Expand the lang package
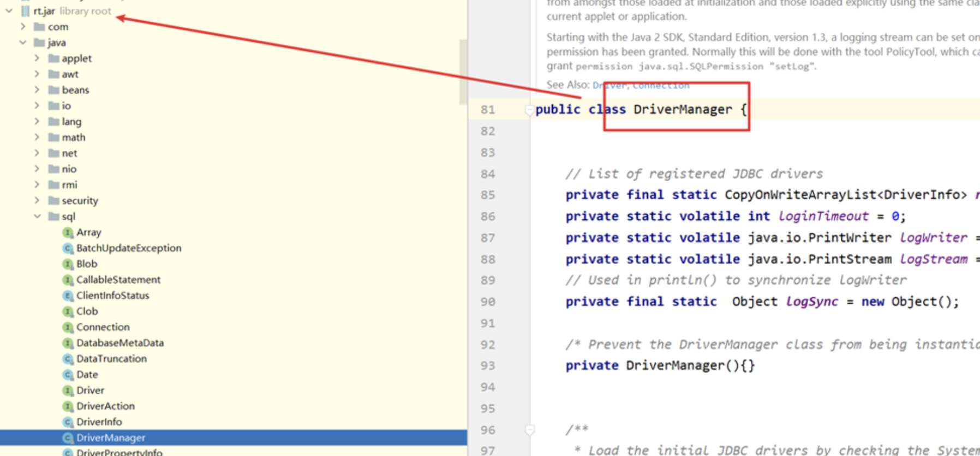 point(37,121)
